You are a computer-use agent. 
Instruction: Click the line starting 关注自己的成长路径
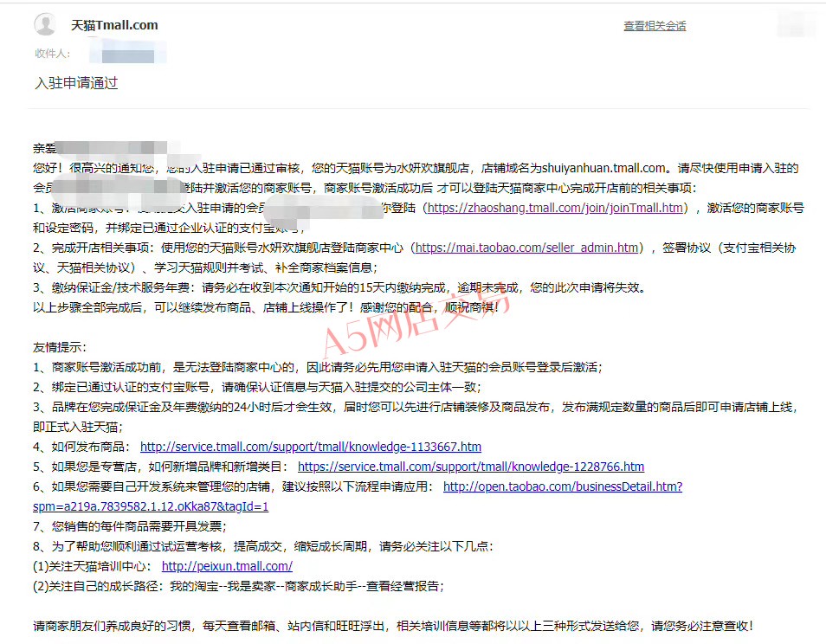(x=238, y=587)
